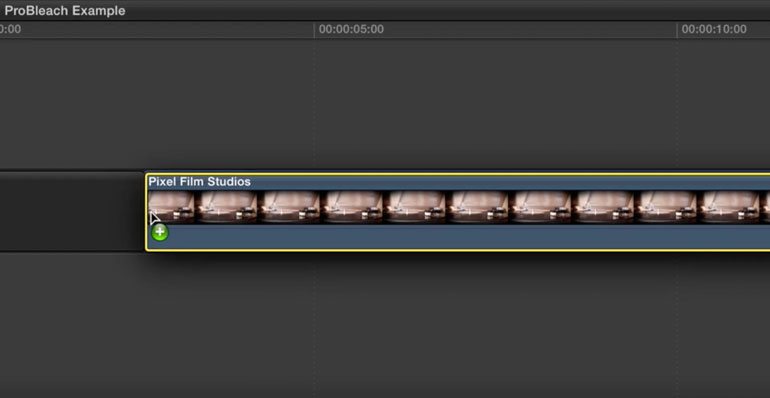770x398 pixels.
Task: Click the green plus add badge
Action: [160, 232]
